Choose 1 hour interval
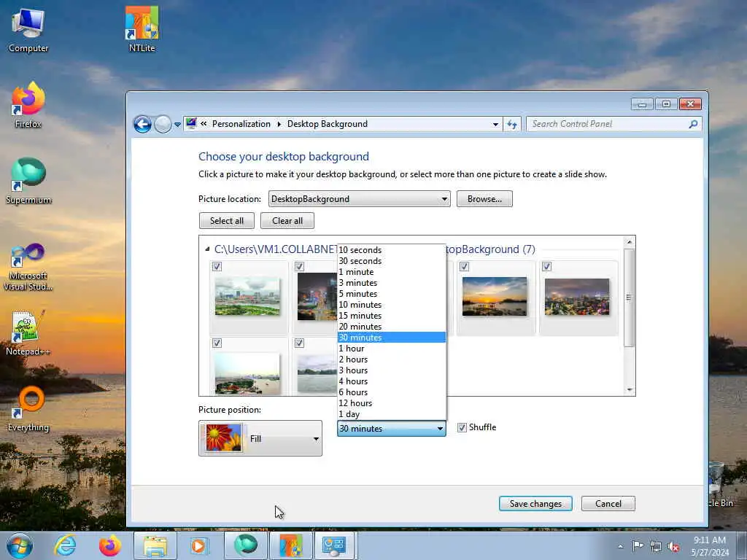 click(392, 349)
